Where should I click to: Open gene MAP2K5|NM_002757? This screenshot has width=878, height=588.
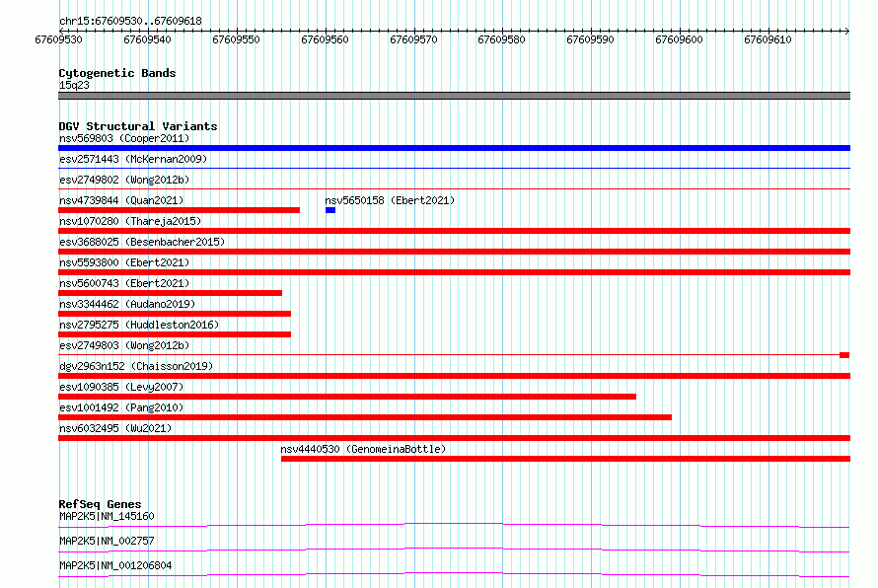[107, 541]
